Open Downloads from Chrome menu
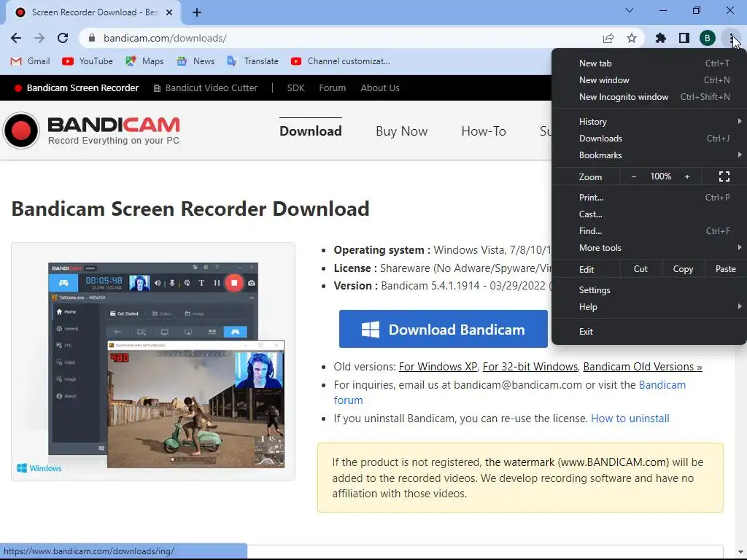The image size is (747, 560). click(649, 138)
